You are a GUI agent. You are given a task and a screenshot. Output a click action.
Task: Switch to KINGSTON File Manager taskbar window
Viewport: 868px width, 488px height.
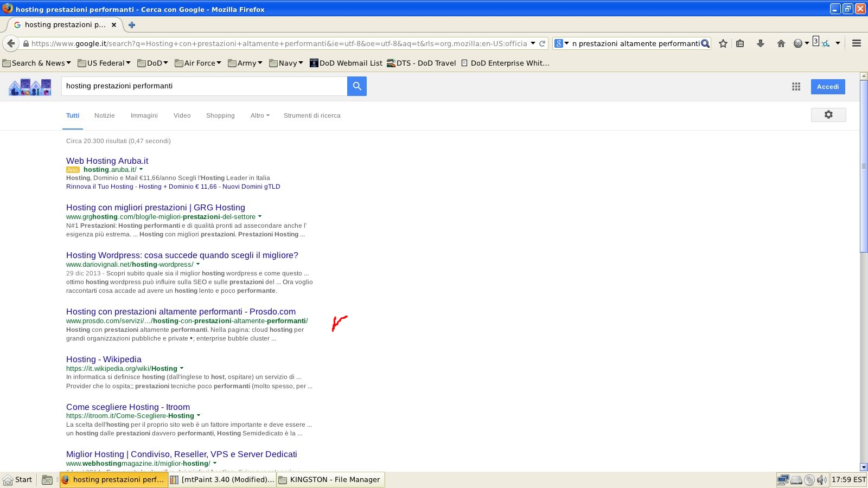pyautogui.click(x=331, y=480)
